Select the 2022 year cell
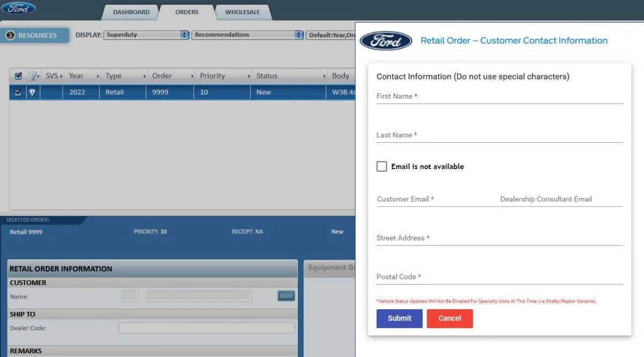The width and height of the screenshot is (644, 357). tap(80, 92)
